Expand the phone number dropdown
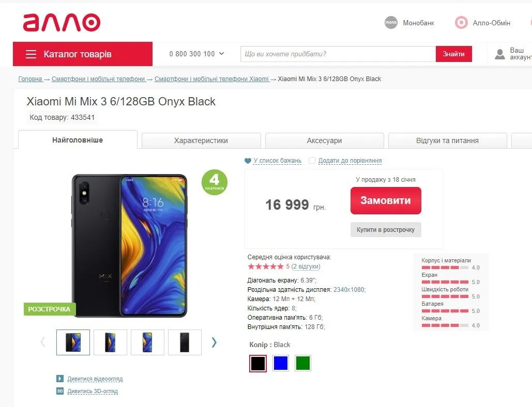 pos(221,54)
